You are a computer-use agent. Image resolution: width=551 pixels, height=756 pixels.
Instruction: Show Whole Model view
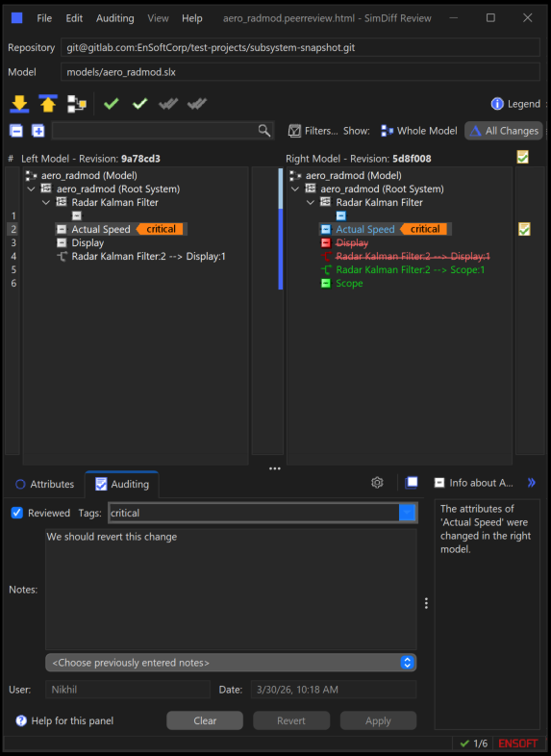[x=419, y=131]
